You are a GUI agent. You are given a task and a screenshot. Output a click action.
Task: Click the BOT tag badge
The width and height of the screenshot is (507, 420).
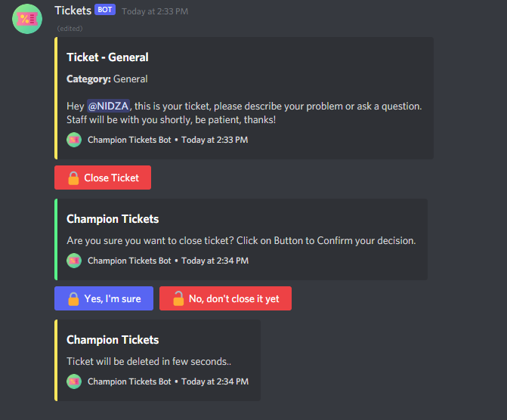click(x=105, y=11)
